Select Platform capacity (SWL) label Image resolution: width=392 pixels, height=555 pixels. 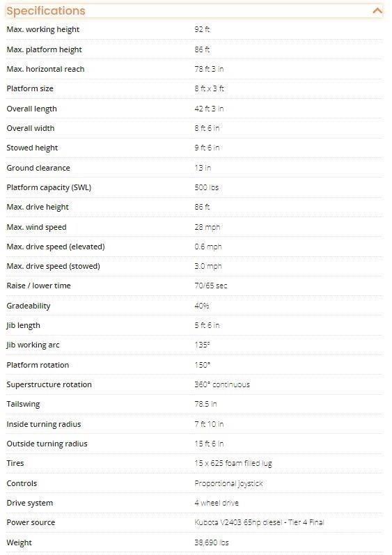(x=49, y=187)
